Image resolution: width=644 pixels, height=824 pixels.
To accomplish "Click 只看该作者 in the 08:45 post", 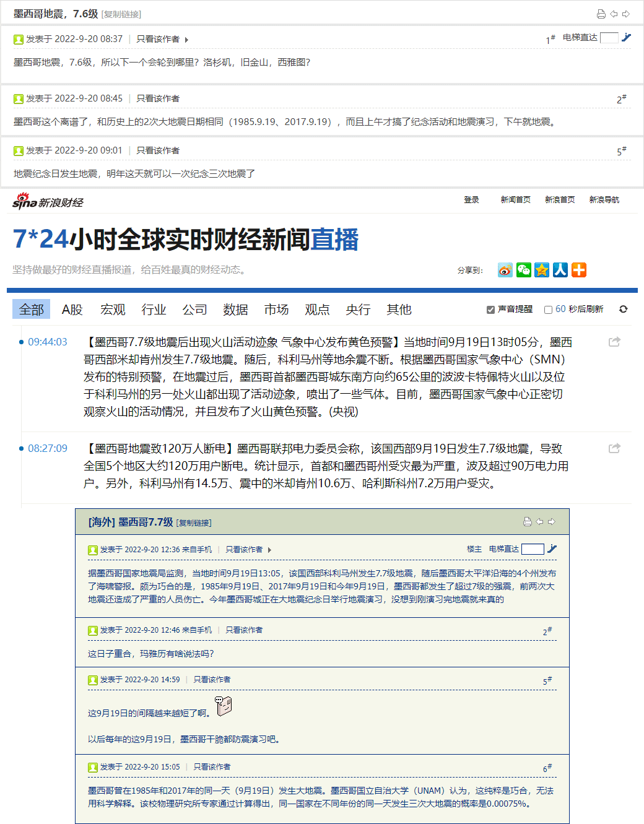I will [x=158, y=98].
